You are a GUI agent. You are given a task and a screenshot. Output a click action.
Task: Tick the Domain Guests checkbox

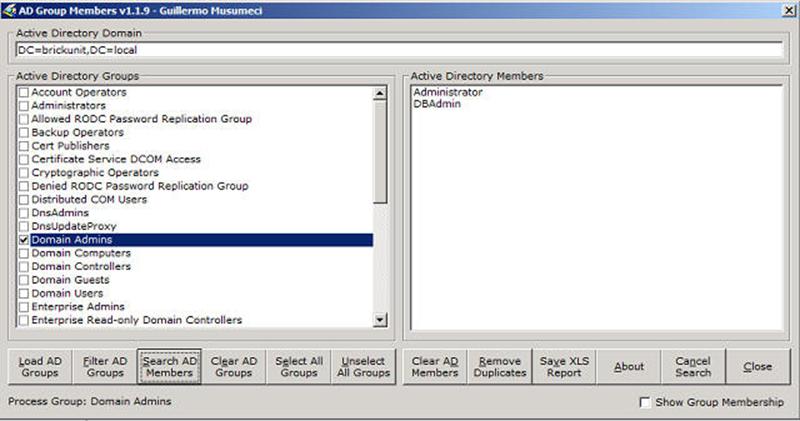tap(23, 280)
